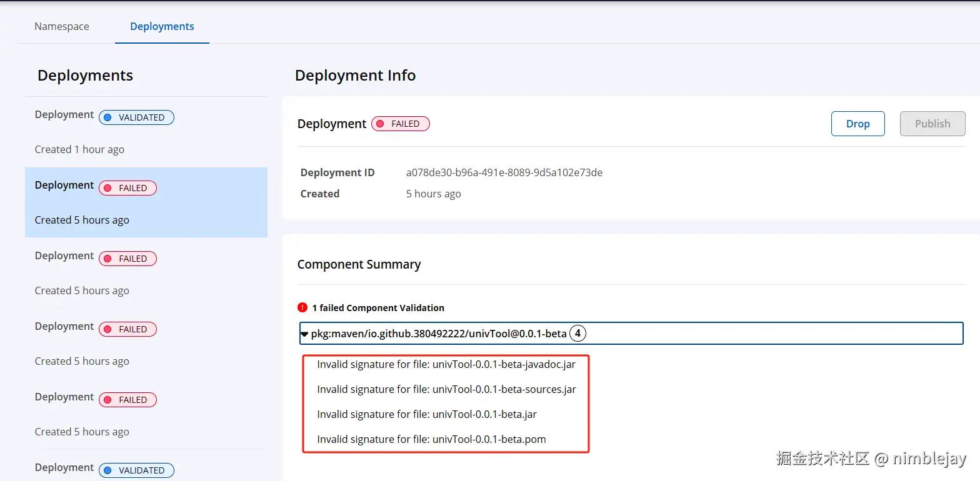Expand the pkg:maven/io.github.380492222/univTool component row
The image size is (980, 481).
[x=631, y=334]
